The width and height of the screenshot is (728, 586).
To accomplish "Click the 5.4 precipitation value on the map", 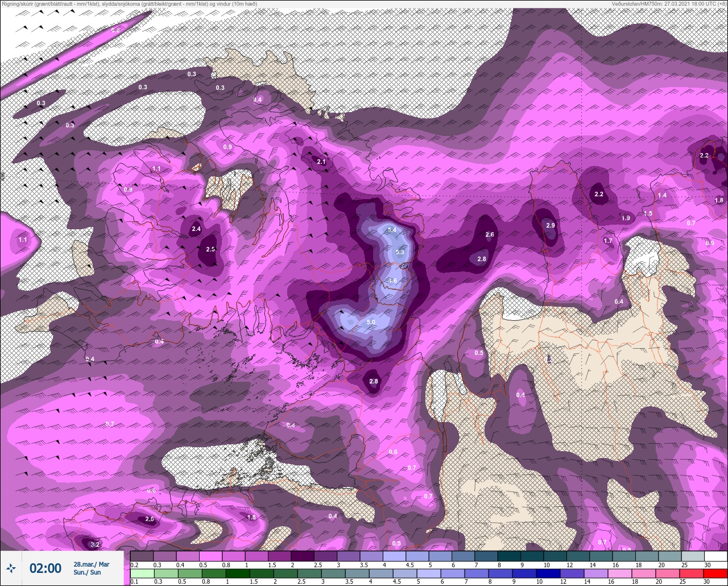I will 391,230.
